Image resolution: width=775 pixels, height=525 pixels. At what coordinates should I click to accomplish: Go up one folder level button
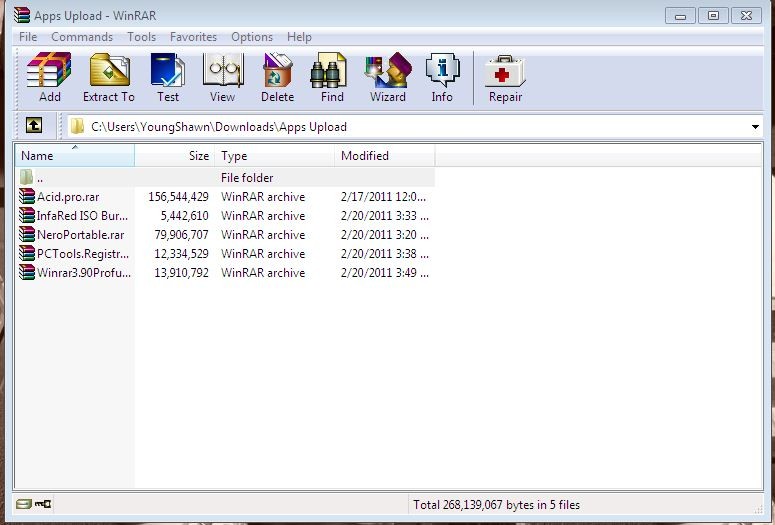(x=33, y=126)
